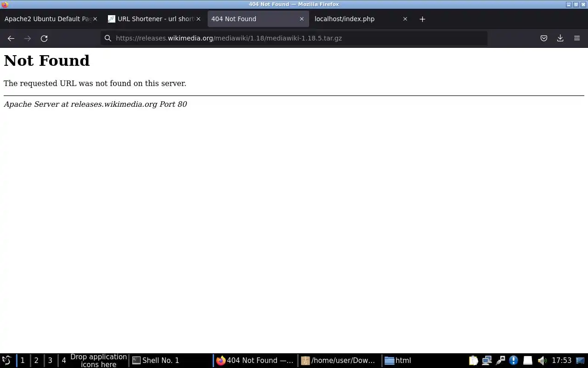Switch to localhost/index.php tab

tap(361, 19)
